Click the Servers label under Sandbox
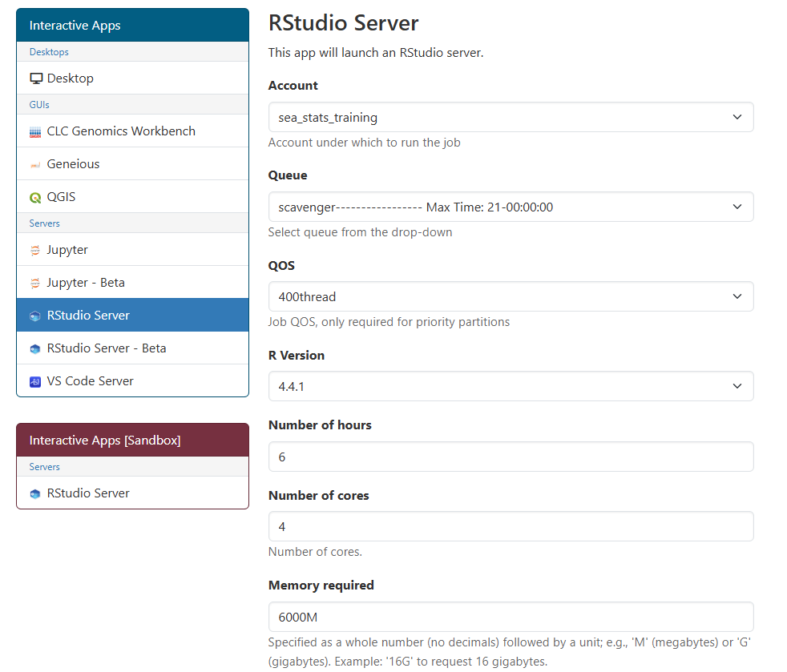 44,466
